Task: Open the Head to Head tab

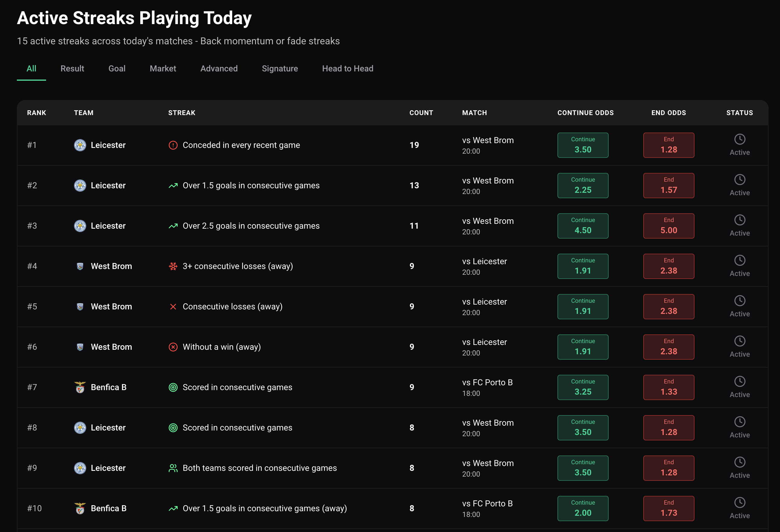Action: (348, 68)
